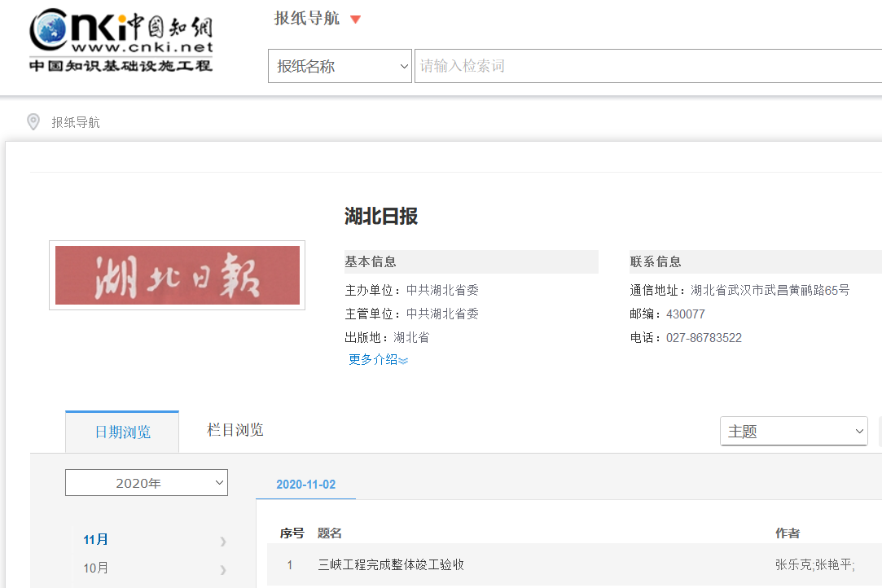The image size is (882, 588).
Task: Expand the 11月 chevron arrow
Action: point(222,541)
